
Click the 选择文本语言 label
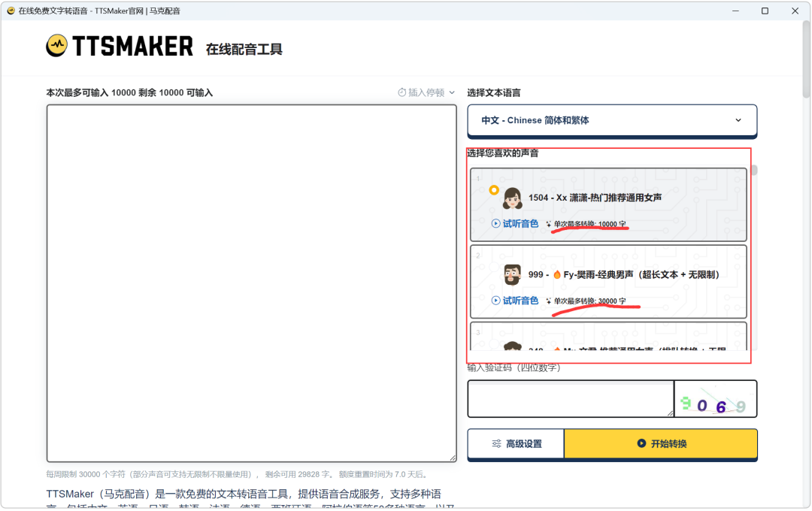493,92
